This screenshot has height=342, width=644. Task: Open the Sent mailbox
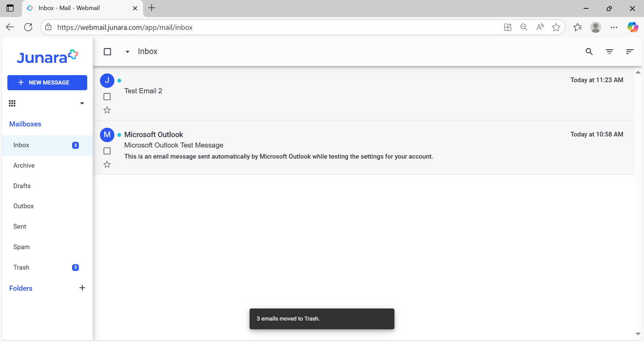(47, 227)
